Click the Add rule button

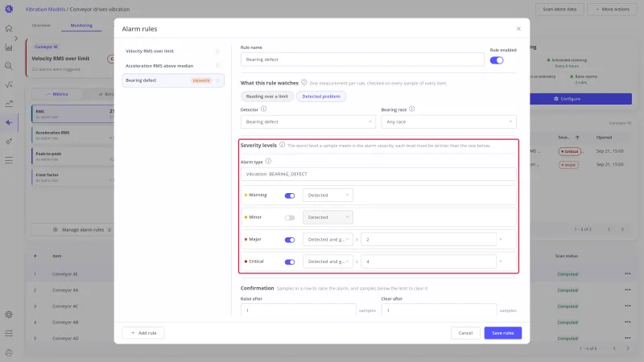[143, 333]
